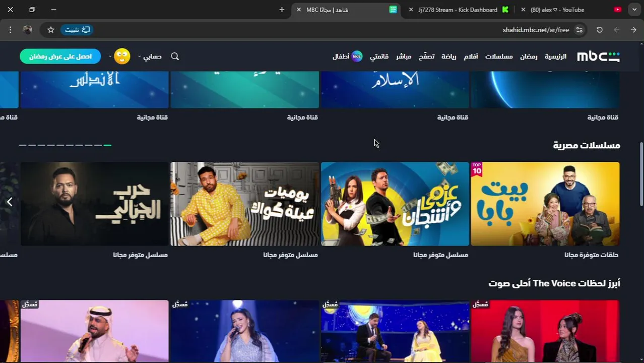
Task: Click قناة مجانية label under الإسلام channel
Action: (x=453, y=117)
